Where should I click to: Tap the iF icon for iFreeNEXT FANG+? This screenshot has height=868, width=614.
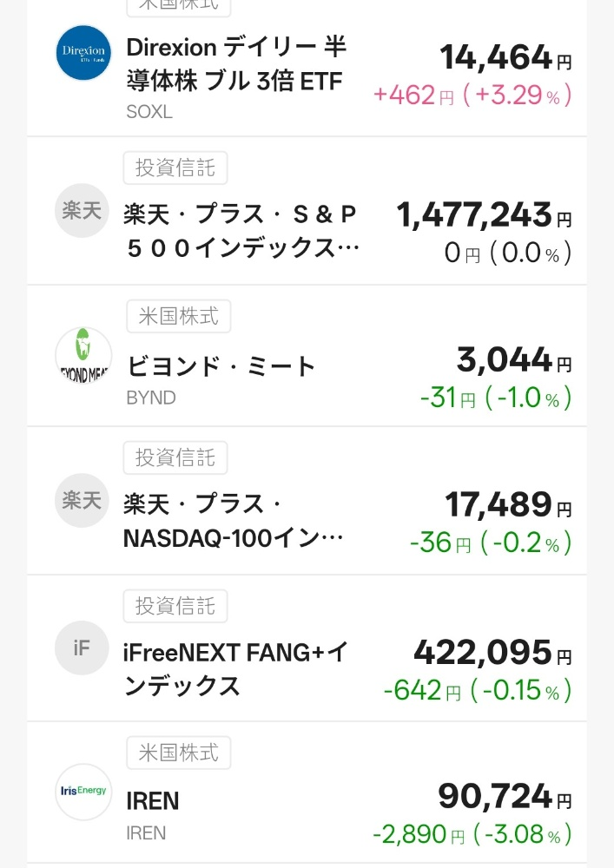83,648
